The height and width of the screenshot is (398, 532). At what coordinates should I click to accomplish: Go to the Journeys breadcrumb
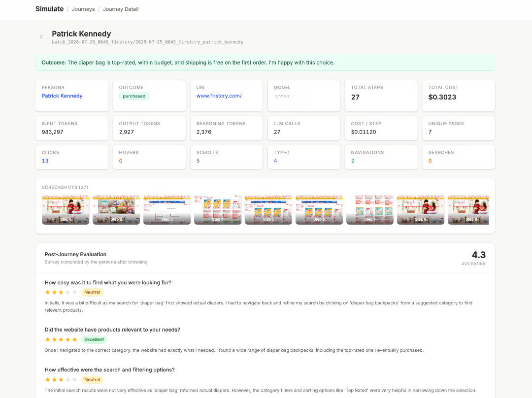(x=83, y=9)
